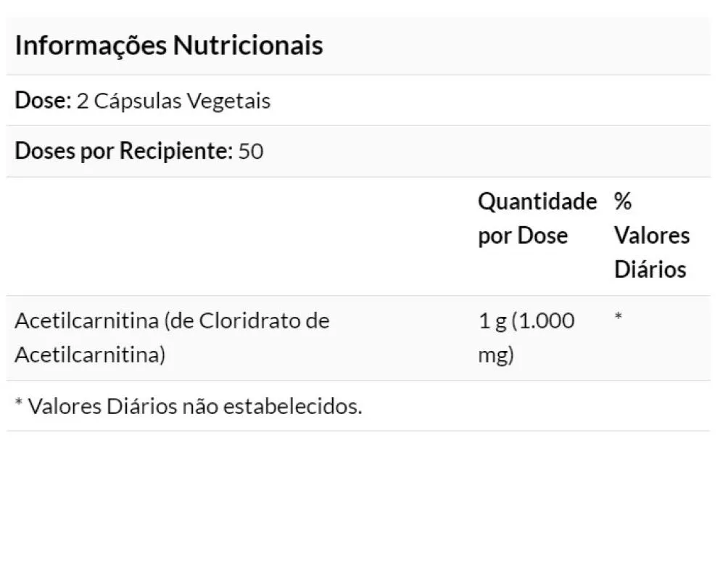
Task: Click the word Vegetais in dose row
Action: click(x=229, y=101)
